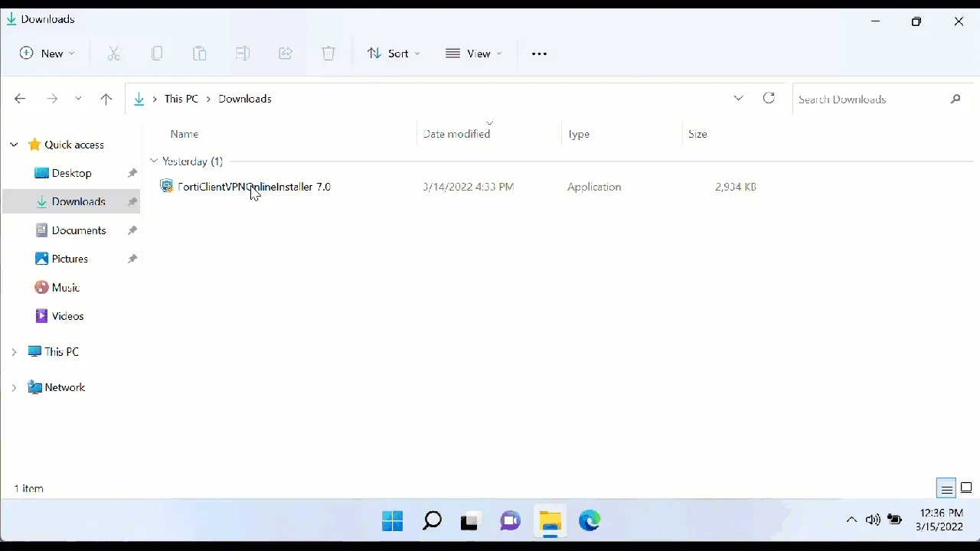The height and width of the screenshot is (551, 980).
Task: Go forward with the right arrow
Action: coord(52,99)
